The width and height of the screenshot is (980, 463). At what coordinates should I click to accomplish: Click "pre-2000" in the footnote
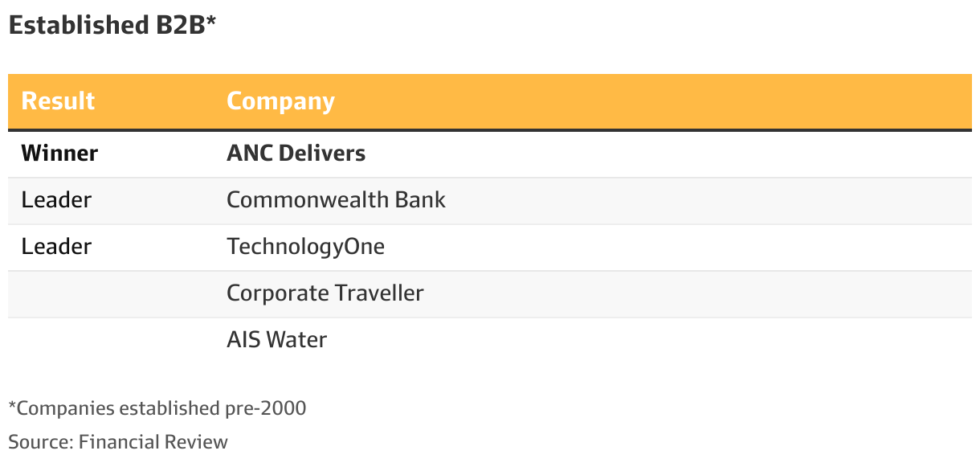[267, 408]
